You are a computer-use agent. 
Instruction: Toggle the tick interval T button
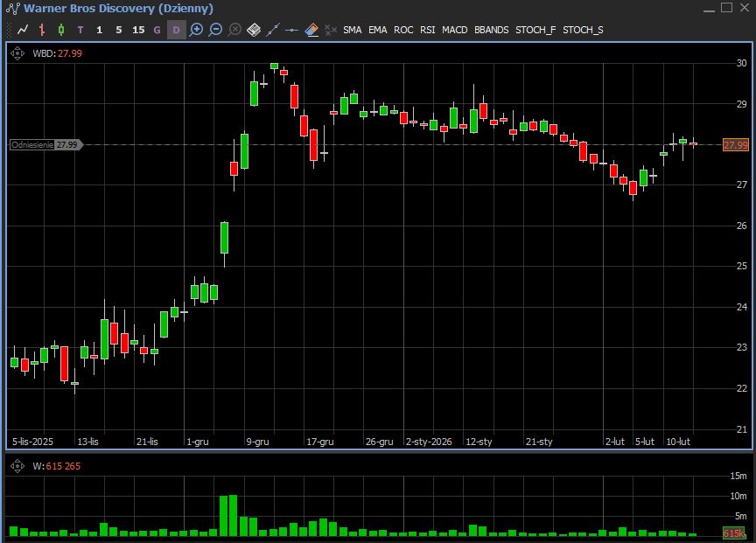click(80, 30)
